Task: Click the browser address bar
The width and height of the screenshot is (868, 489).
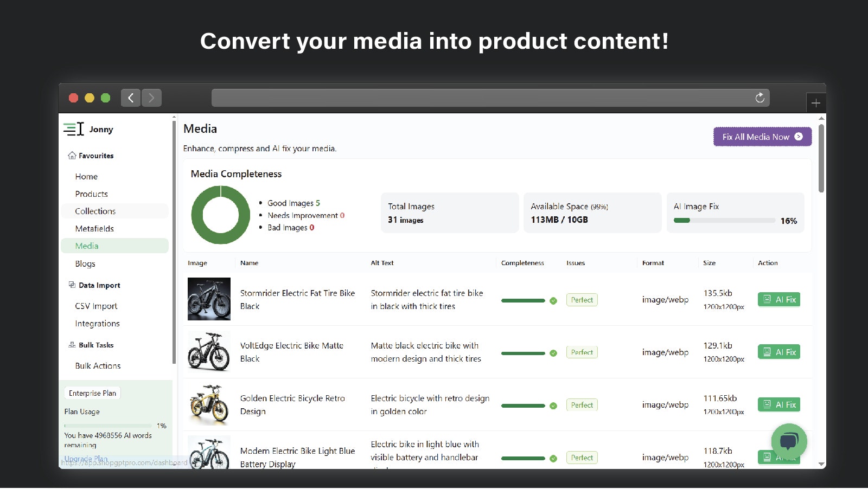Action: [x=490, y=98]
